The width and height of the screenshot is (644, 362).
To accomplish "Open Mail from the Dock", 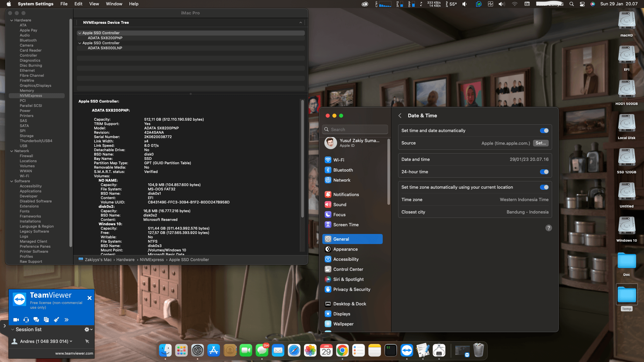I will (278, 351).
